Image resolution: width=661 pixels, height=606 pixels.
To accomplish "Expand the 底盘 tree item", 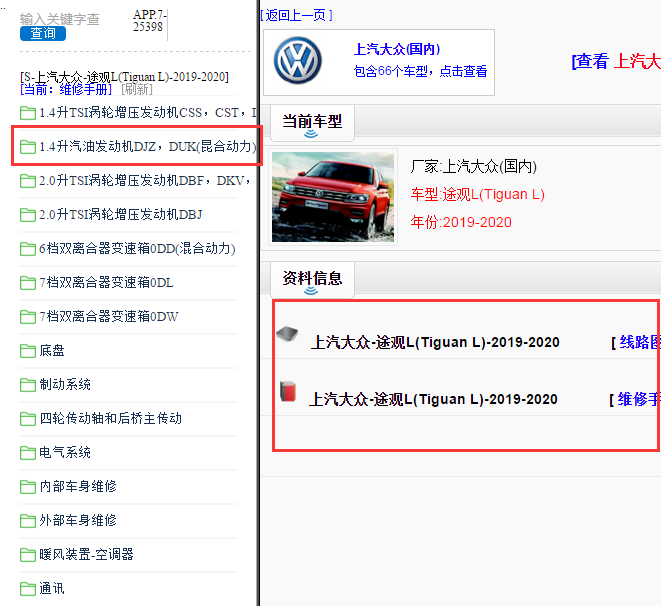I will (x=52, y=351).
